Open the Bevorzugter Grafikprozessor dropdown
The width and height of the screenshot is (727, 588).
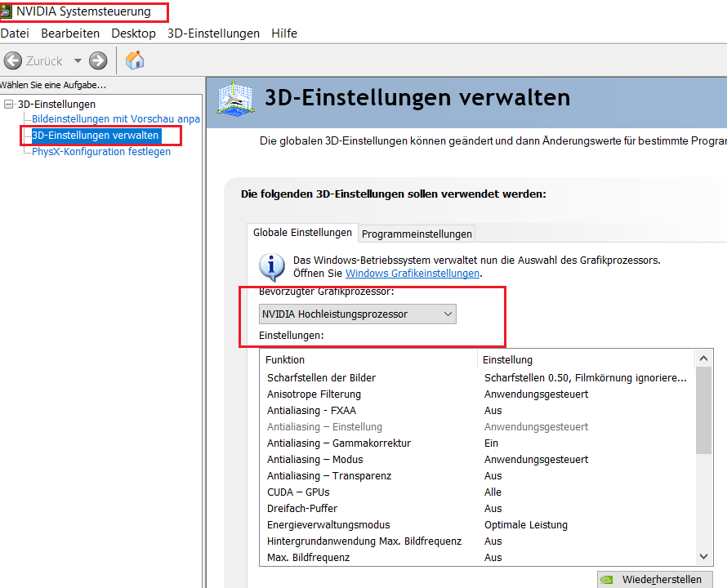click(x=358, y=314)
